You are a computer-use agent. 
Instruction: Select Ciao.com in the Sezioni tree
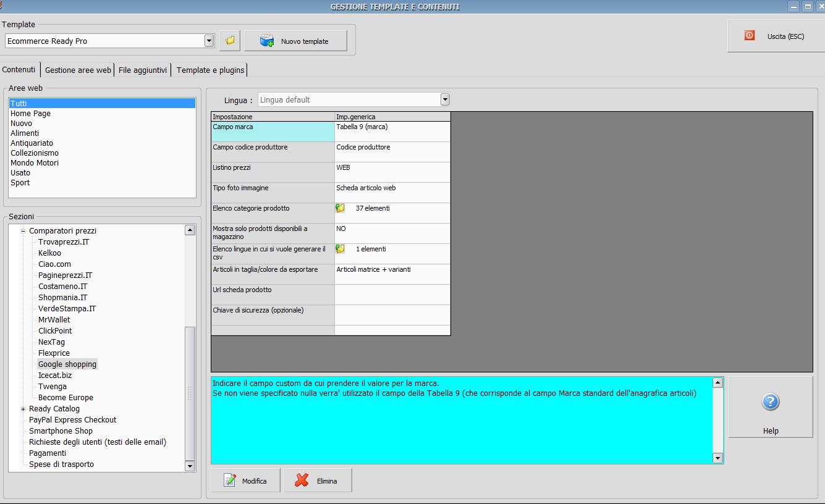point(54,264)
